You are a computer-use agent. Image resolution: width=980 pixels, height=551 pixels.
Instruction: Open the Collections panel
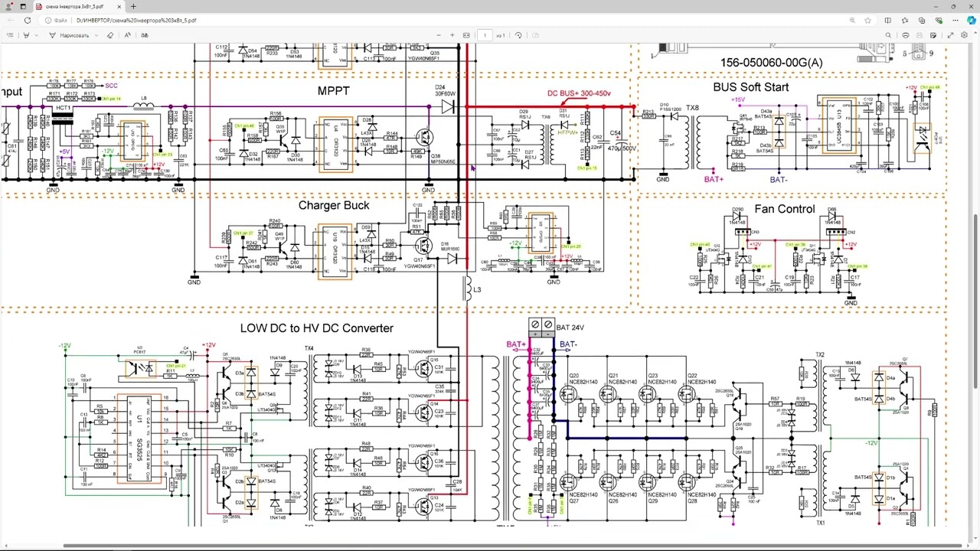tap(922, 21)
